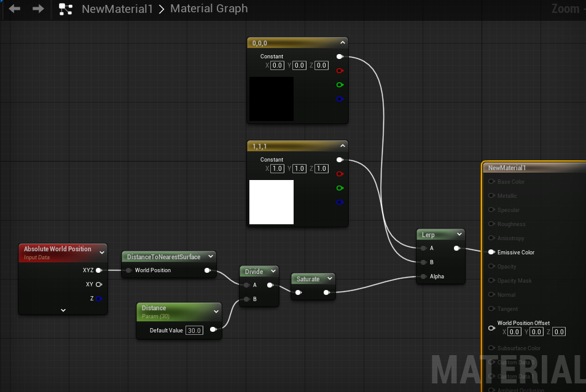Screen dimensions: 586x392
Task: Open NewMaterial1 in the breadcrumb
Action: point(117,9)
